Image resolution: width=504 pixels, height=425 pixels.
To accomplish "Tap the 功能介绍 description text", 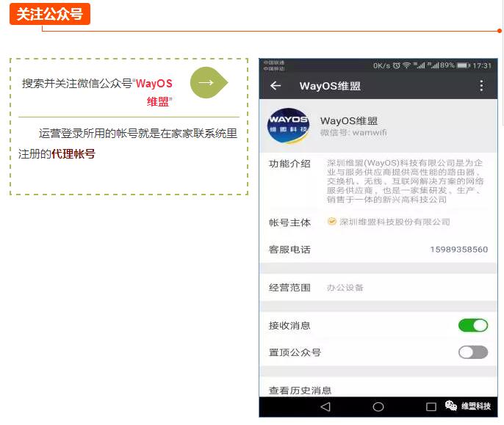I will [405, 181].
